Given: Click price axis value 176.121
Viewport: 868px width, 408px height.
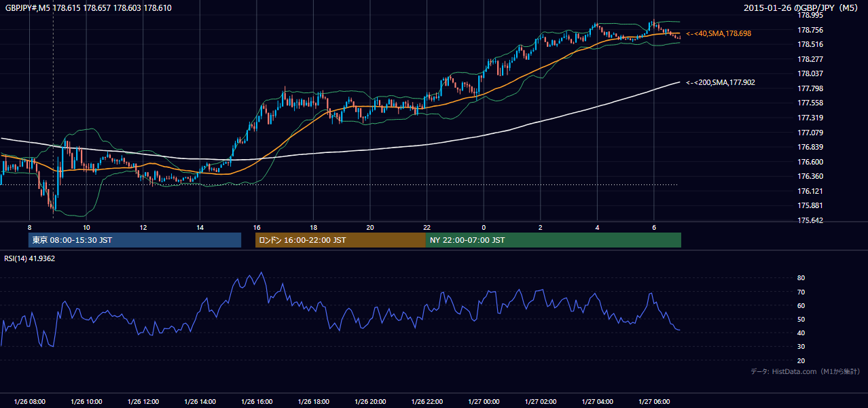Looking at the screenshot, I should coord(810,191).
